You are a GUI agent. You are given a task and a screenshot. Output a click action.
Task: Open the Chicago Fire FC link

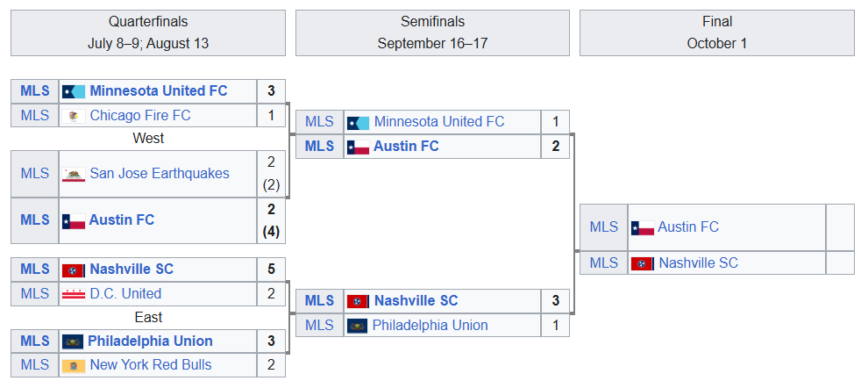pyautogui.click(x=140, y=116)
